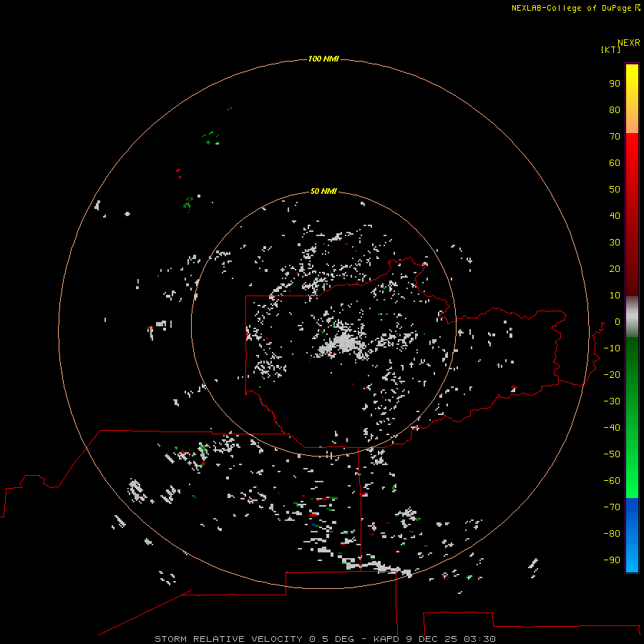The width and height of the screenshot is (644, 644).
Task: Click the blue segment of the color bar
Action: tap(632, 535)
